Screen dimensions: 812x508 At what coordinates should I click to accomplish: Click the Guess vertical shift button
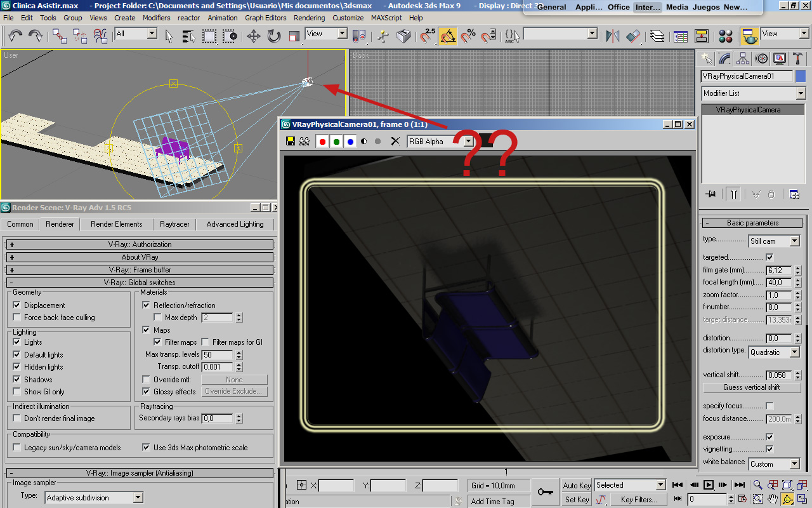(x=751, y=387)
